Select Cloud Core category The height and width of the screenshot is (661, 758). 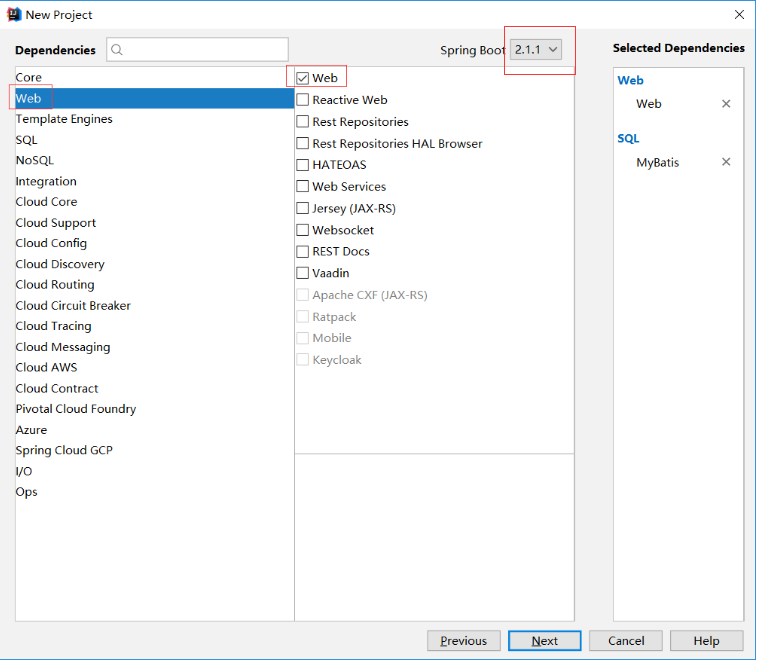(x=154, y=202)
